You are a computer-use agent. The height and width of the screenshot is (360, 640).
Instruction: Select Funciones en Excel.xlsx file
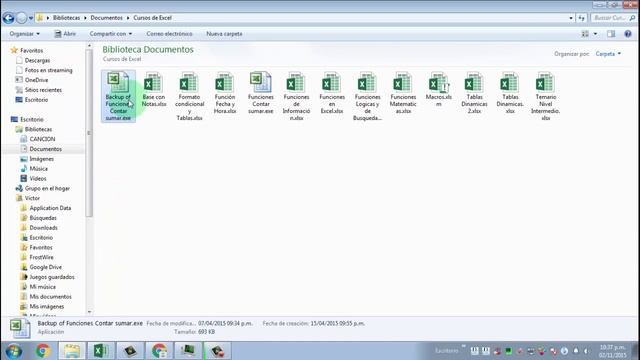tap(332, 93)
